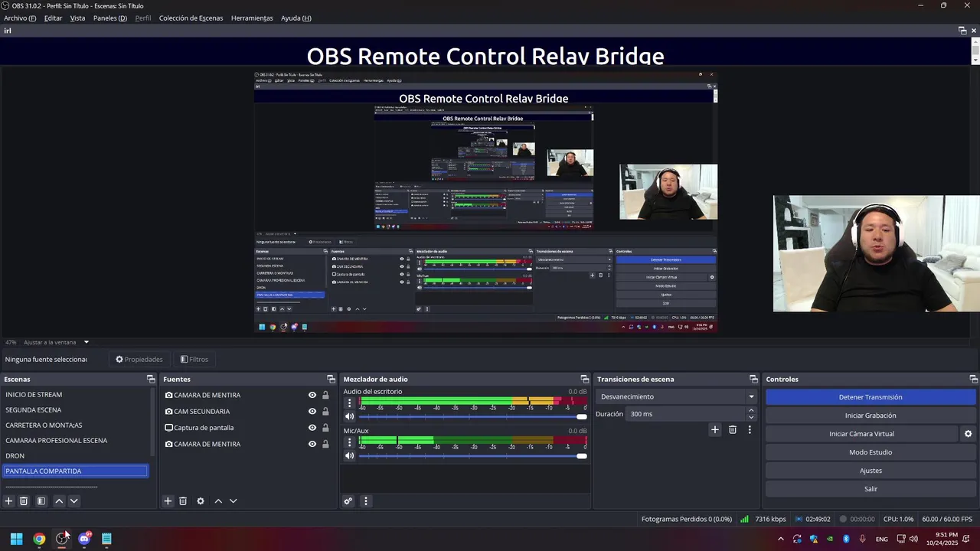Open the Windows Start menu
980x551 pixels.
[16, 539]
